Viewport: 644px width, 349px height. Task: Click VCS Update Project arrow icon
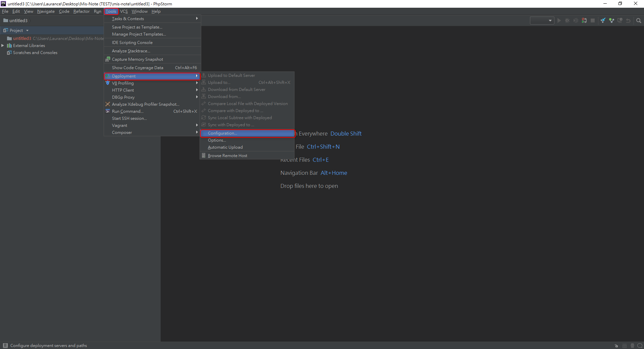pyautogui.click(x=603, y=20)
